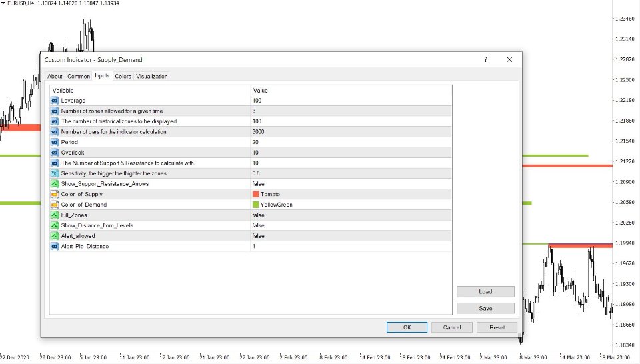Image resolution: width=640 pixels, height=364 pixels.
Task: Click the Color_of_Supply color-type icon
Action: click(x=55, y=194)
